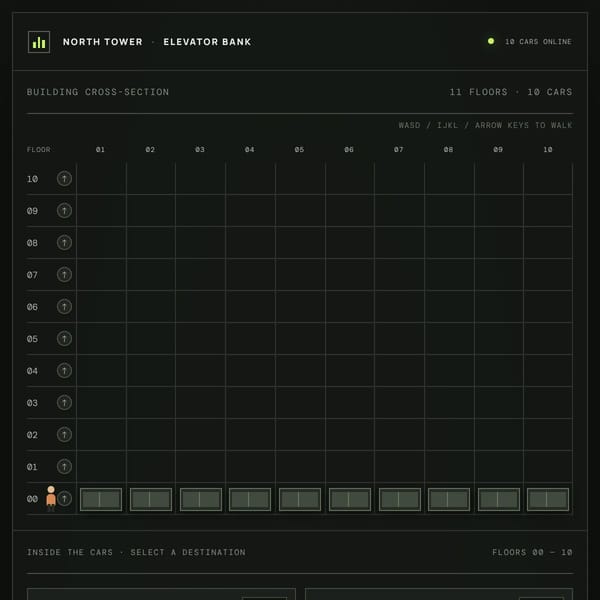Click the 'INSIDE THE CARS' section heading

tap(136, 553)
